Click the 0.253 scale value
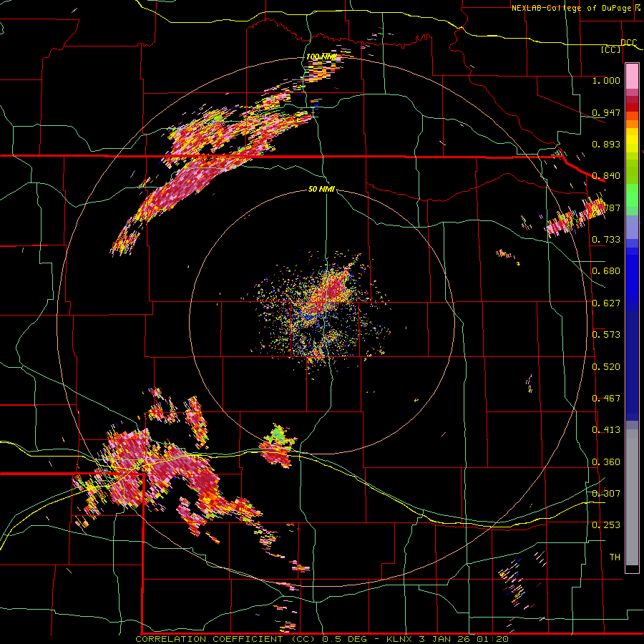This screenshot has width=644, height=644. point(606,525)
